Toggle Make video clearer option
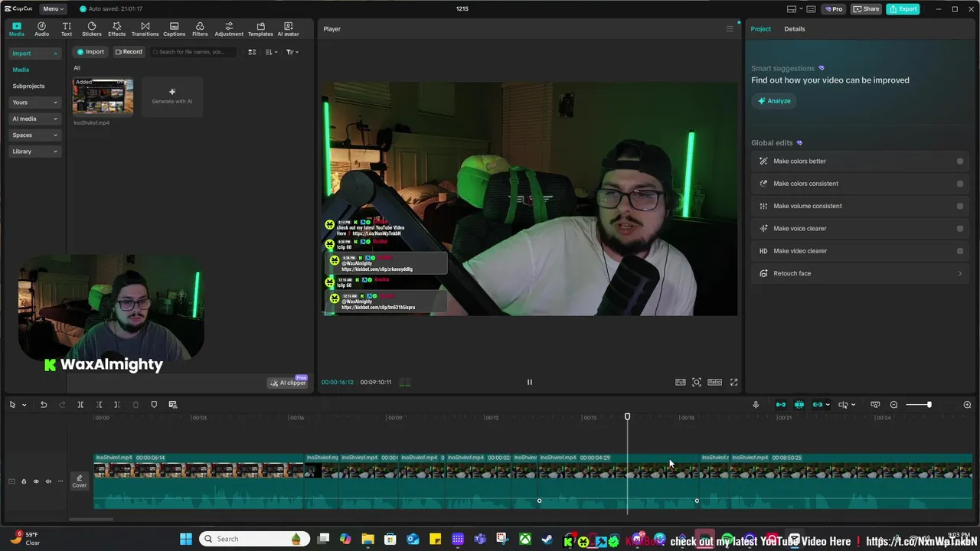 tap(960, 251)
